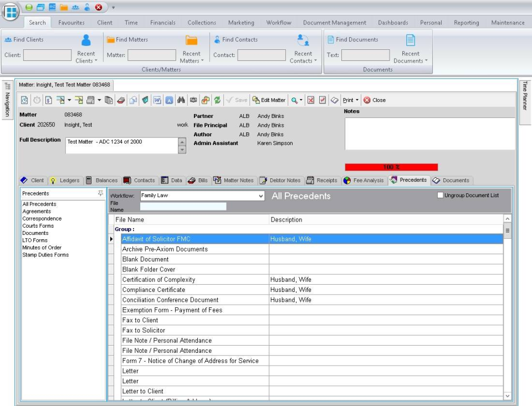The height and width of the screenshot is (406, 532).
Task: Click the blue A application icon on the toolbar
Action: click(x=168, y=100)
